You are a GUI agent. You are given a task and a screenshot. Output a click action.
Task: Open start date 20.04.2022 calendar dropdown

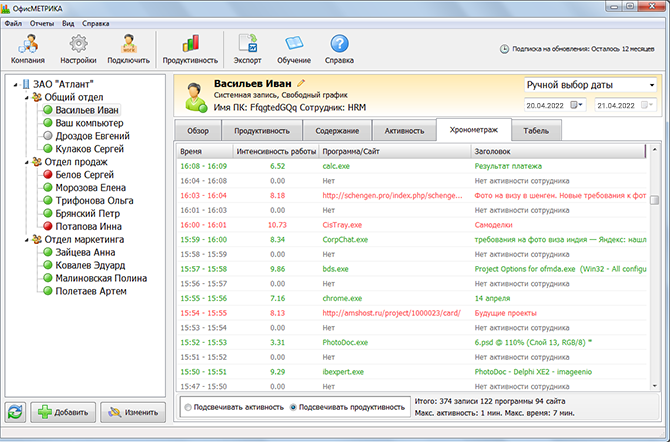tap(576, 105)
